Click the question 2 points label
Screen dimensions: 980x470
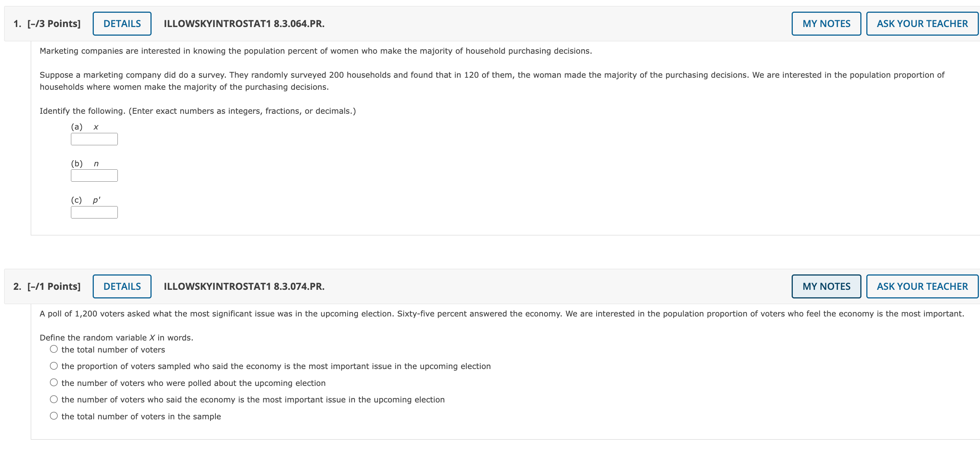[x=53, y=286]
